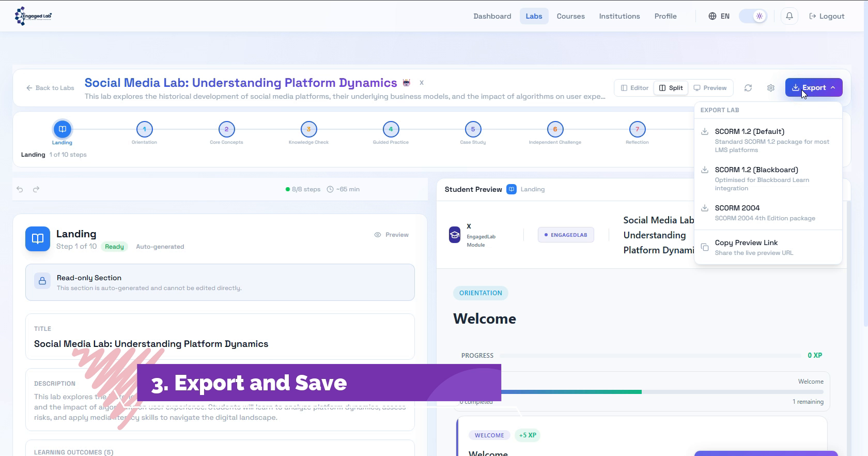Switch to Split view mode
Viewport: 868px width, 456px height.
click(671, 88)
